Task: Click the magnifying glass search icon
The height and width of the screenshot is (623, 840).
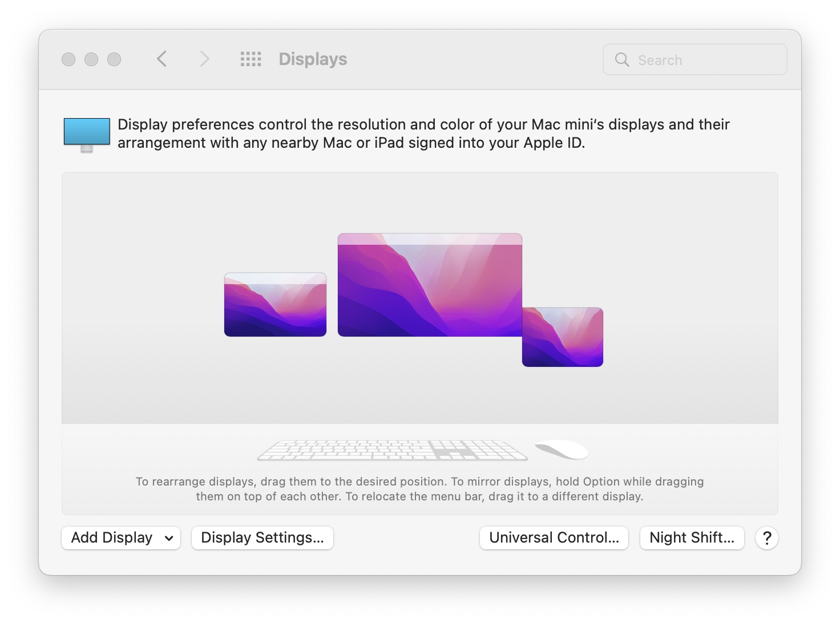Action: pos(622,59)
